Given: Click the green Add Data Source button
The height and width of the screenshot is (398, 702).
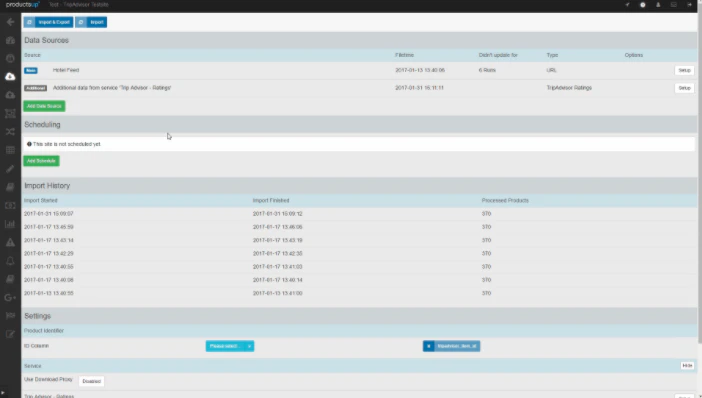Looking at the screenshot, I should click(44, 106).
